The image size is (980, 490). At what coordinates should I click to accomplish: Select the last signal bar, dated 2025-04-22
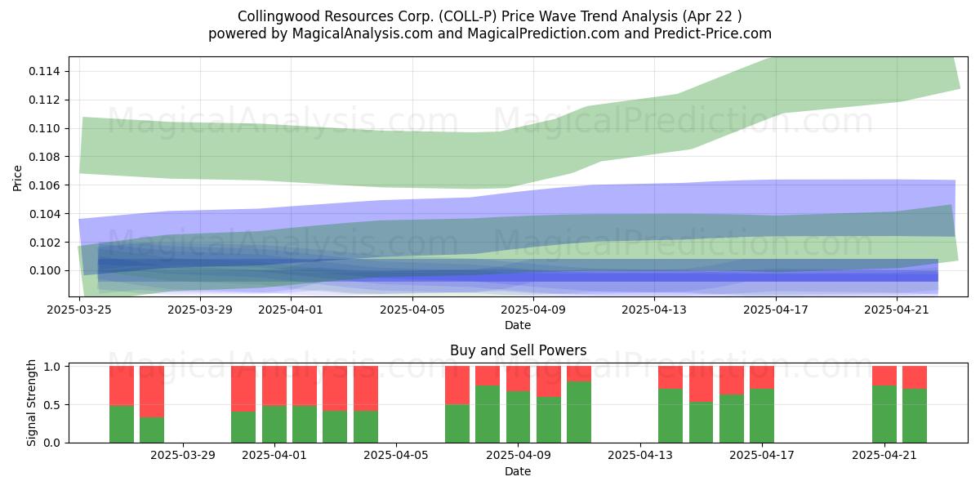[915, 404]
